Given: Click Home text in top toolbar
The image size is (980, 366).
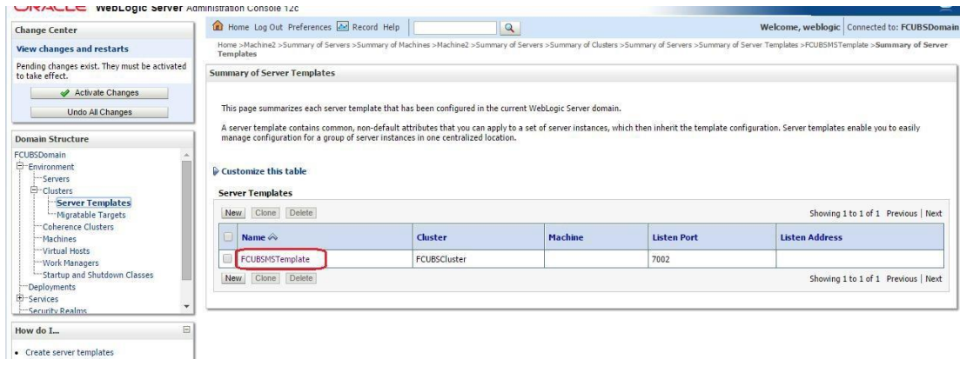Looking at the screenshot, I should click(238, 28).
